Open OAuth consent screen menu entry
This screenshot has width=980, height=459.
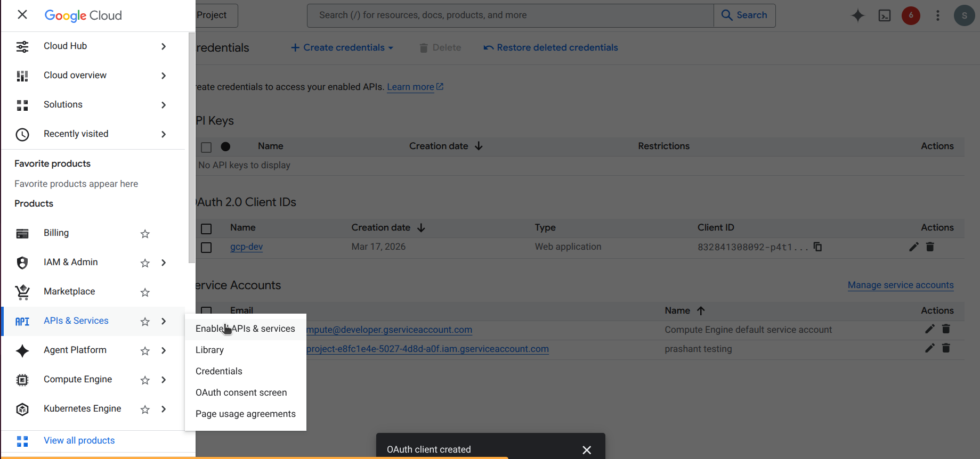point(245,392)
